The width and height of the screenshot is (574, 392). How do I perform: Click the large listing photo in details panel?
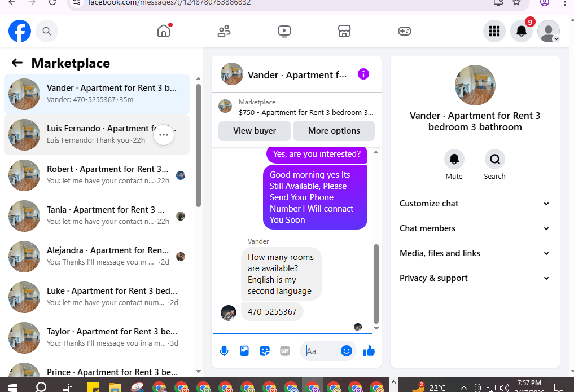coord(475,85)
